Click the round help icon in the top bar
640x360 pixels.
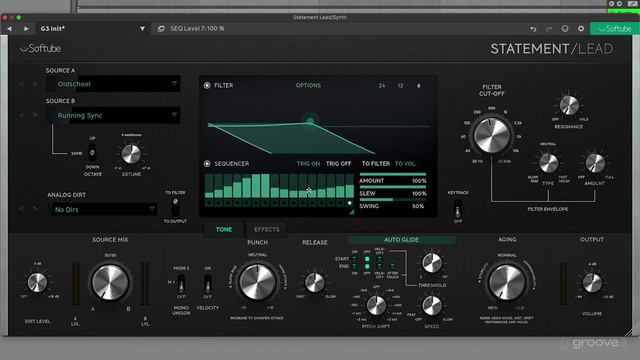(x=565, y=29)
